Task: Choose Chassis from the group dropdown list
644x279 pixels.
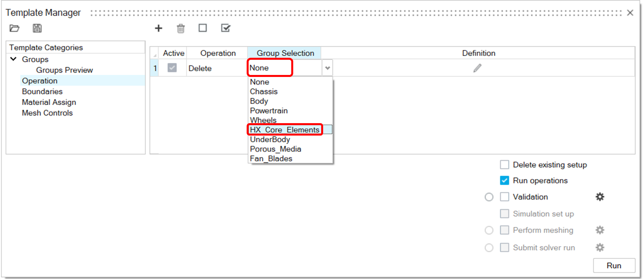Action: pos(290,92)
